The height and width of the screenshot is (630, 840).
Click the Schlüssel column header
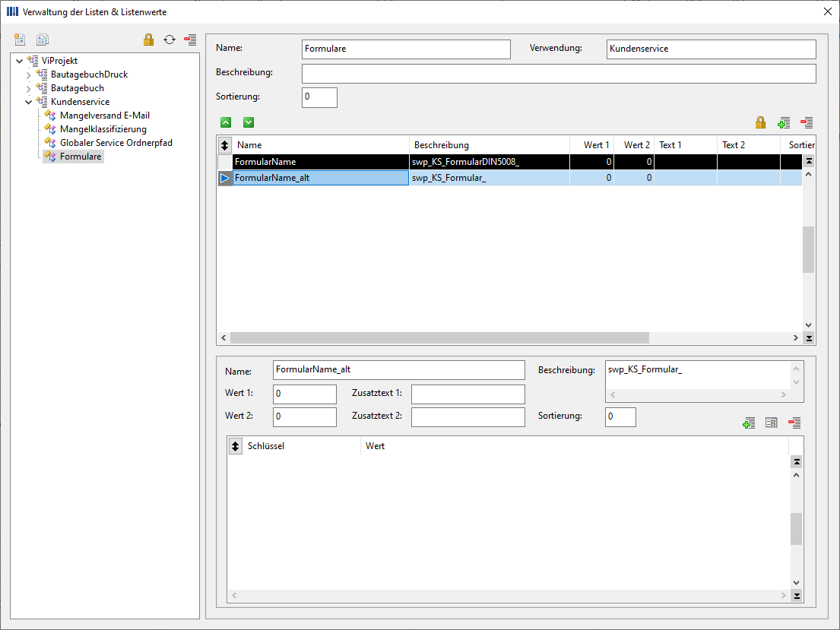click(x=302, y=446)
